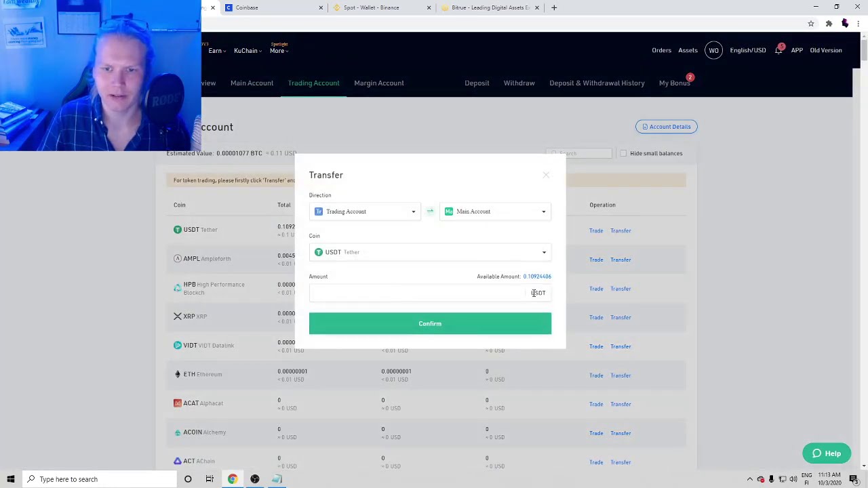Image resolution: width=868 pixels, height=488 pixels.
Task: Open Orders page
Action: coord(661,50)
